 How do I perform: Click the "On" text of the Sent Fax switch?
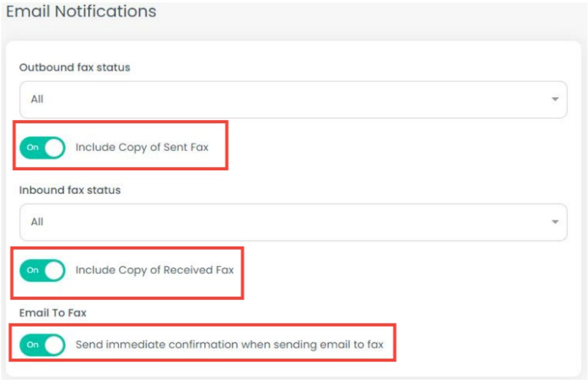(x=33, y=148)
